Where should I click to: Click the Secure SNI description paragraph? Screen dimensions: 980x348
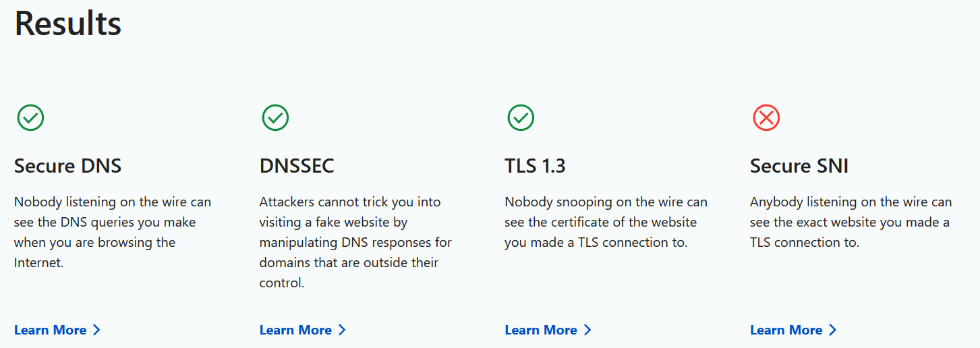coord(851,222)
